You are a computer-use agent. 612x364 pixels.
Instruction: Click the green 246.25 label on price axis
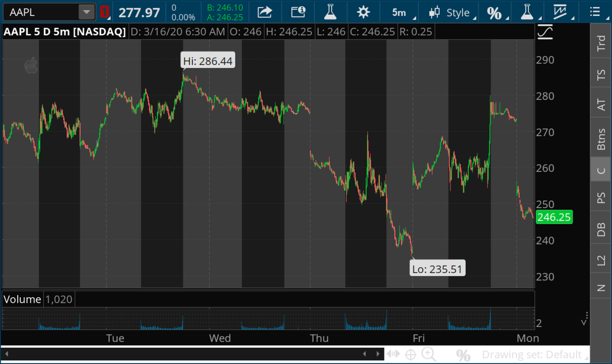(554, 217)
